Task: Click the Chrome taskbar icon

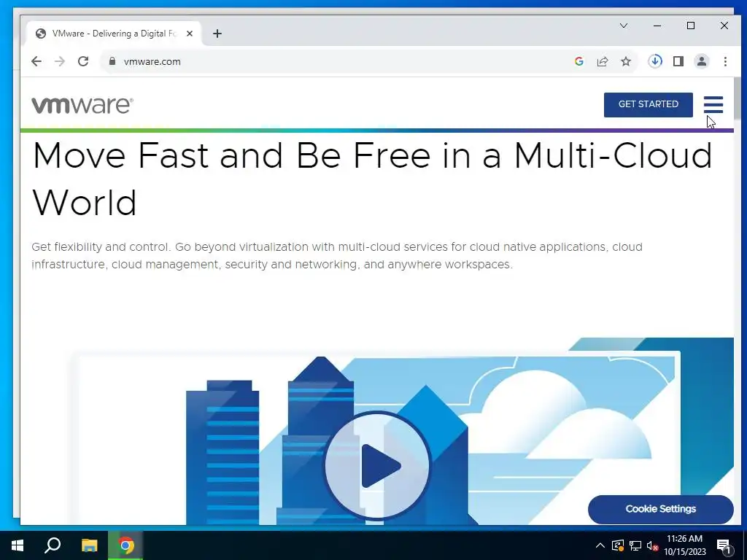Action: coord(125,545)
